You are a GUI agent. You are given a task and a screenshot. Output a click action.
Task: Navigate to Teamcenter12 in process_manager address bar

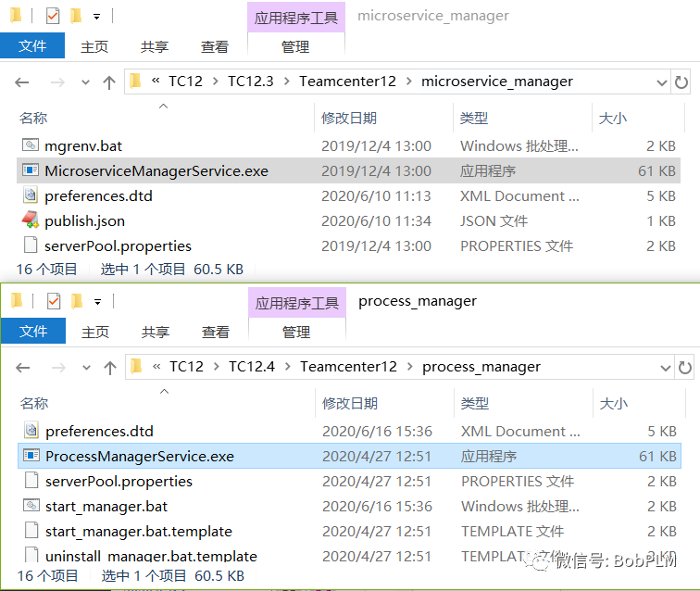(x=348, y=366)
